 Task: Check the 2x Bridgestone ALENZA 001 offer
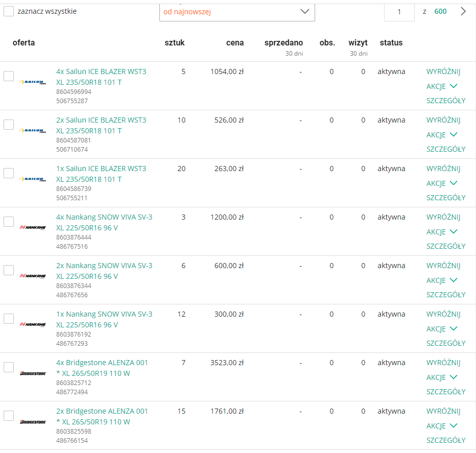click(x=9, y=416)
